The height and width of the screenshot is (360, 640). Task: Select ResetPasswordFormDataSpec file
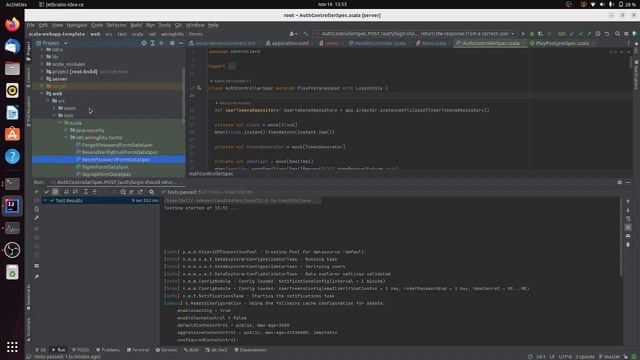(x=109, y=160)
